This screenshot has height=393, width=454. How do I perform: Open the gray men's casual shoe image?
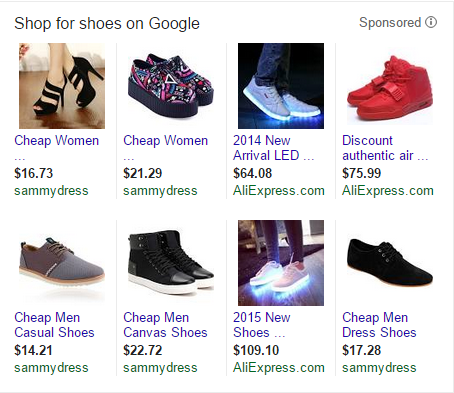pyautogui.click(x=62, y=263)
